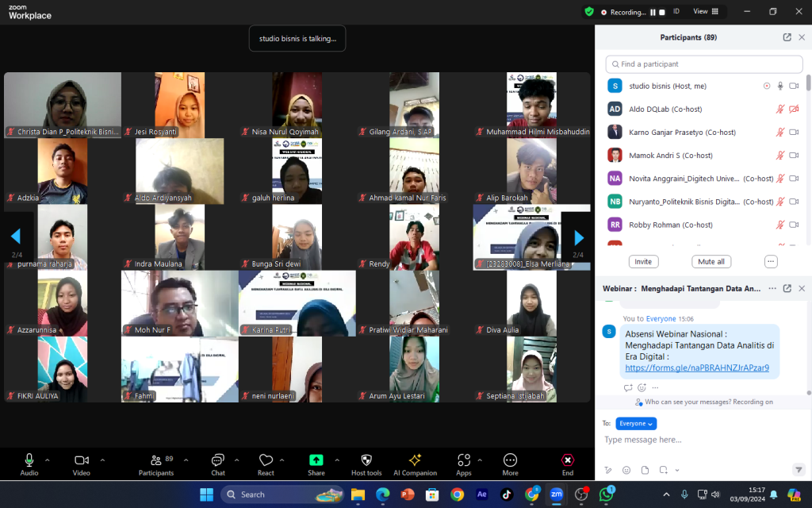Open chat text formatting icon
Image resolution: width=812 pixels, height=508 pixels.
coord(608,470)
